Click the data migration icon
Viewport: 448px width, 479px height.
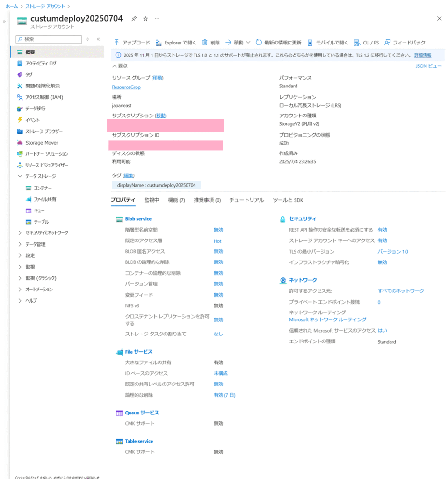(20, 109)
